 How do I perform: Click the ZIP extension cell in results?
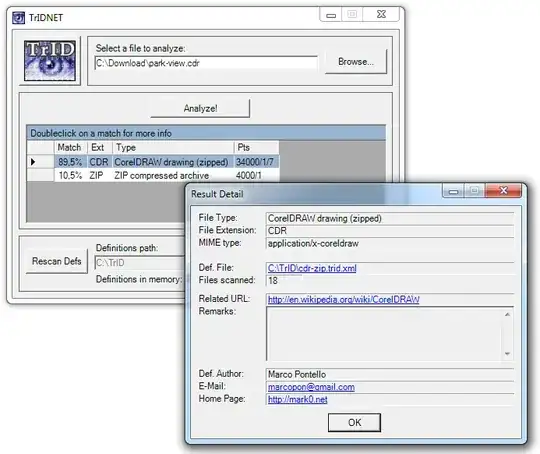[x=100, y=175]
